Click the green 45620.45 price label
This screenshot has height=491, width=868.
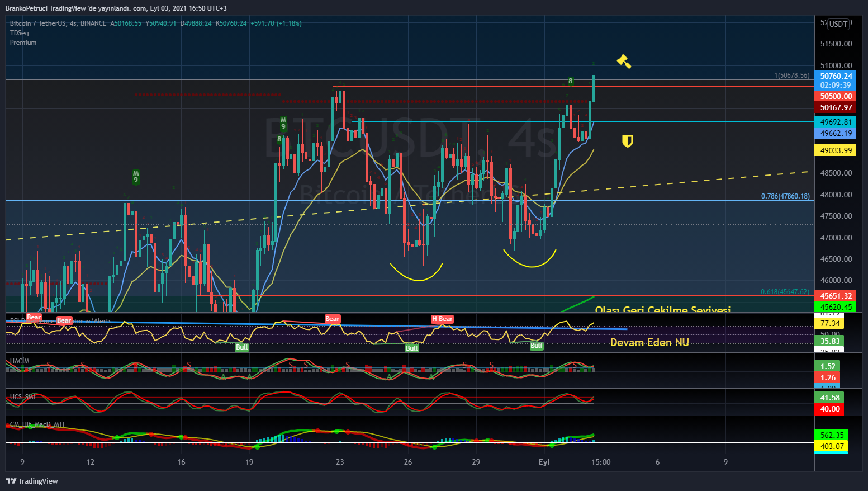tap(836, 306)
